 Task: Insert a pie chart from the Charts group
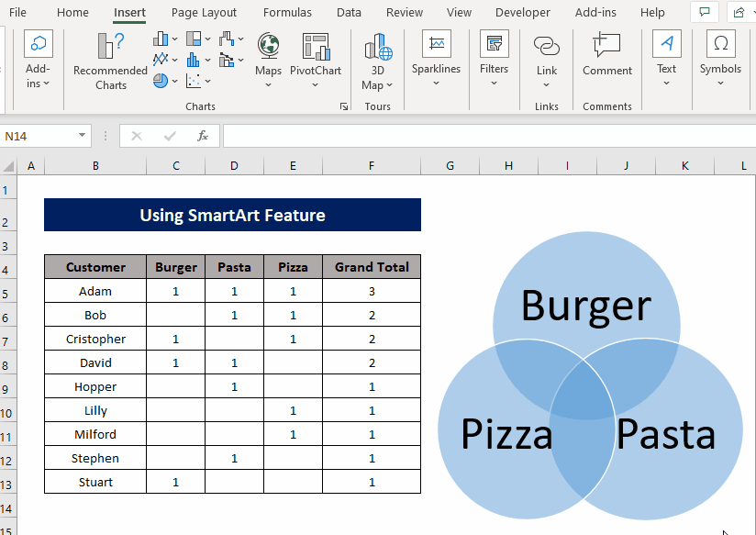pos(160,81)
